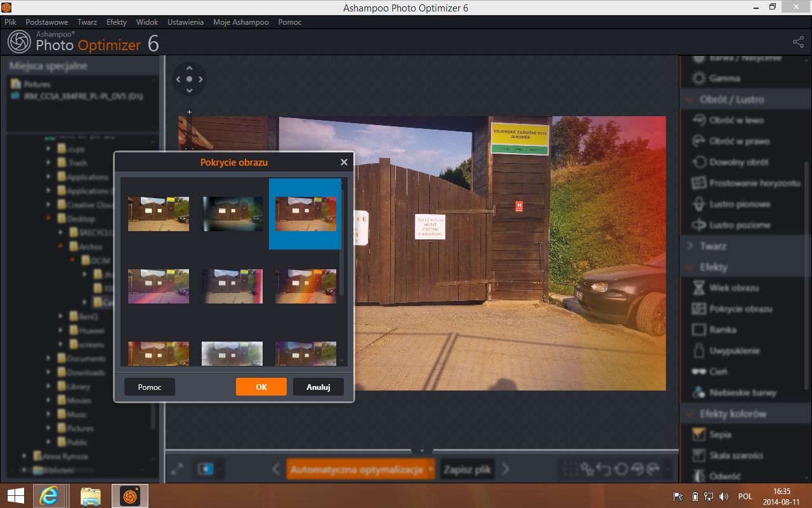
Task: Choose Prostowanie horyzontu horizon straightening
Action: (746, 183)
